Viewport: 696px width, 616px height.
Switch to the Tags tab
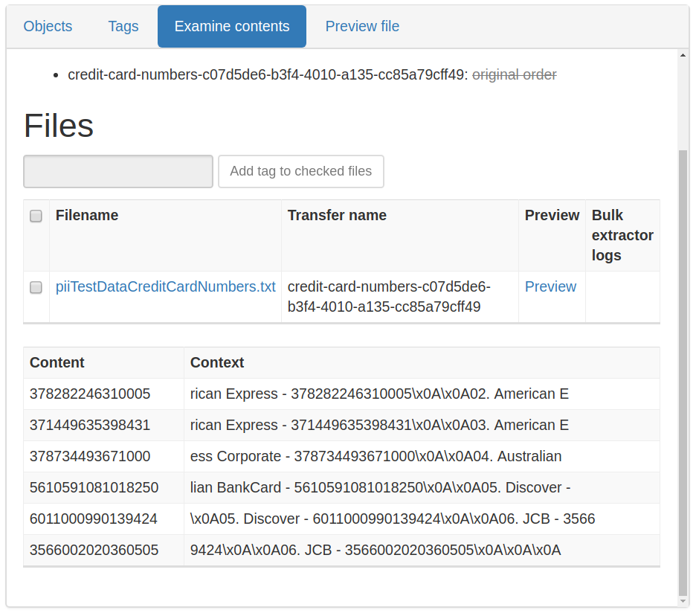(x=123, y=27)
